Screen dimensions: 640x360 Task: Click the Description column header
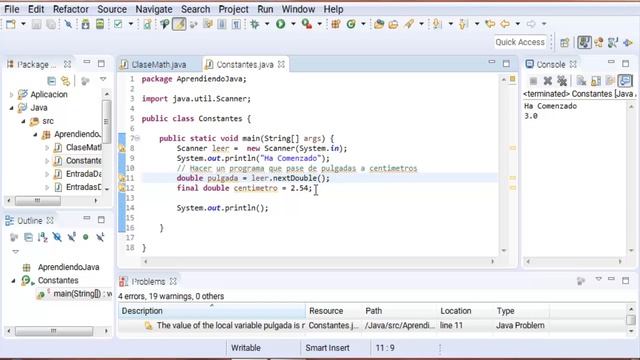(212, 311)
